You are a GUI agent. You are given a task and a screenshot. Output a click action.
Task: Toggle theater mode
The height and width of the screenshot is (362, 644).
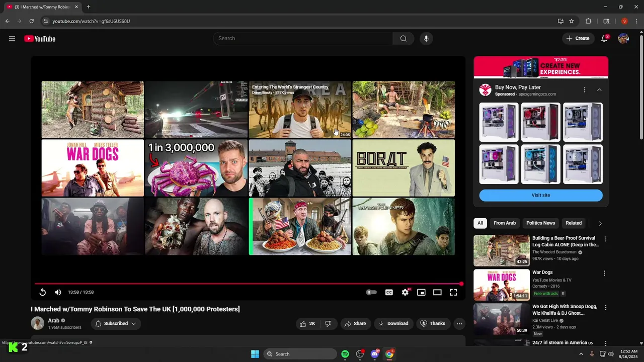[437, 292]
